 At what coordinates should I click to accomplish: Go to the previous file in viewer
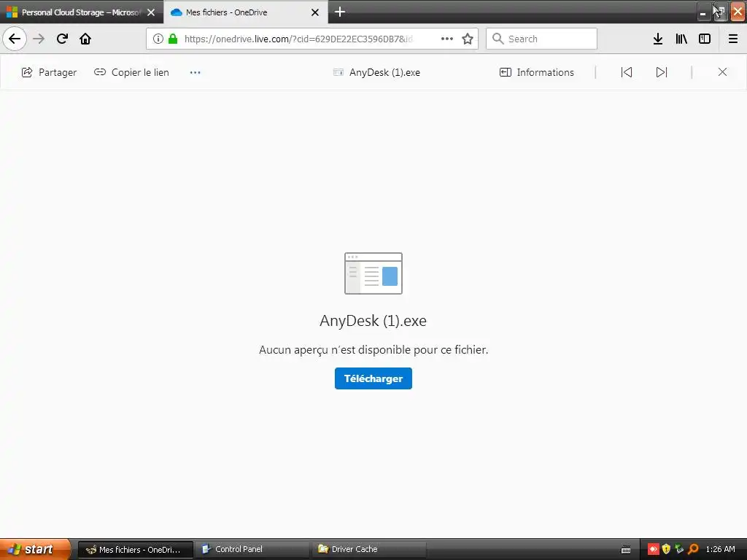pos(627,72)
